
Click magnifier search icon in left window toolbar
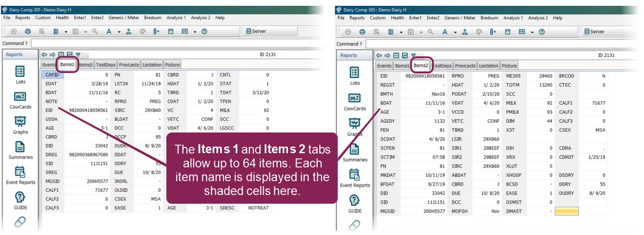point(95,31)
